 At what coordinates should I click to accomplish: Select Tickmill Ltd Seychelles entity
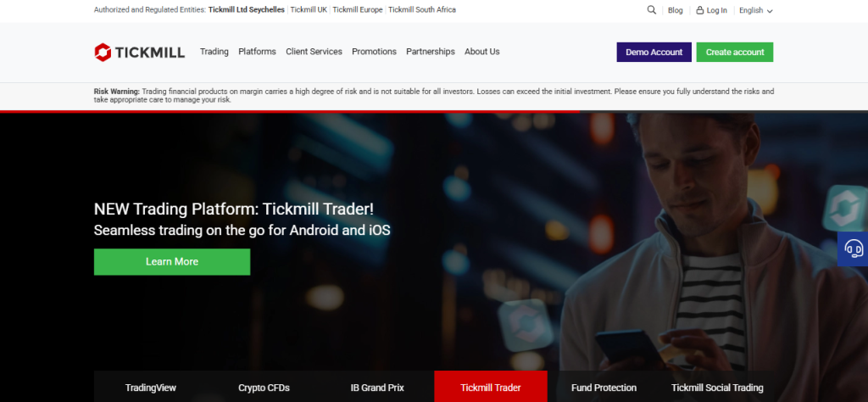247,9
